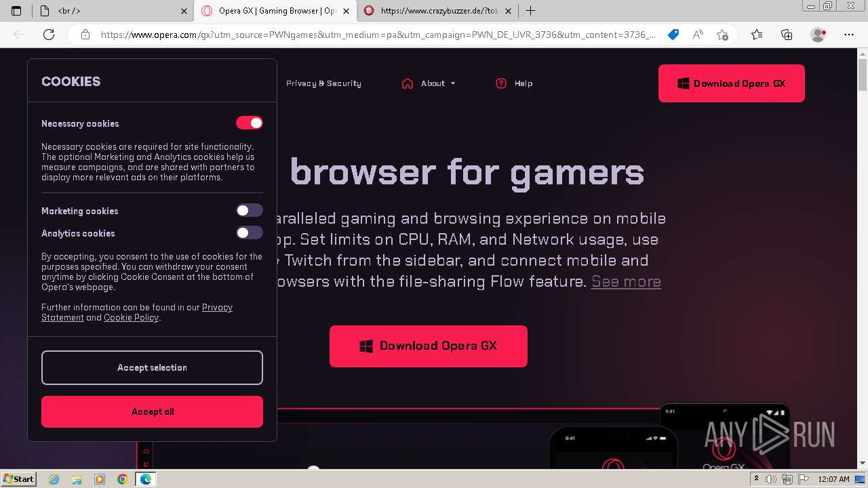Click the center Download Opera GX button
868x488 pixels.
(429, 346)
